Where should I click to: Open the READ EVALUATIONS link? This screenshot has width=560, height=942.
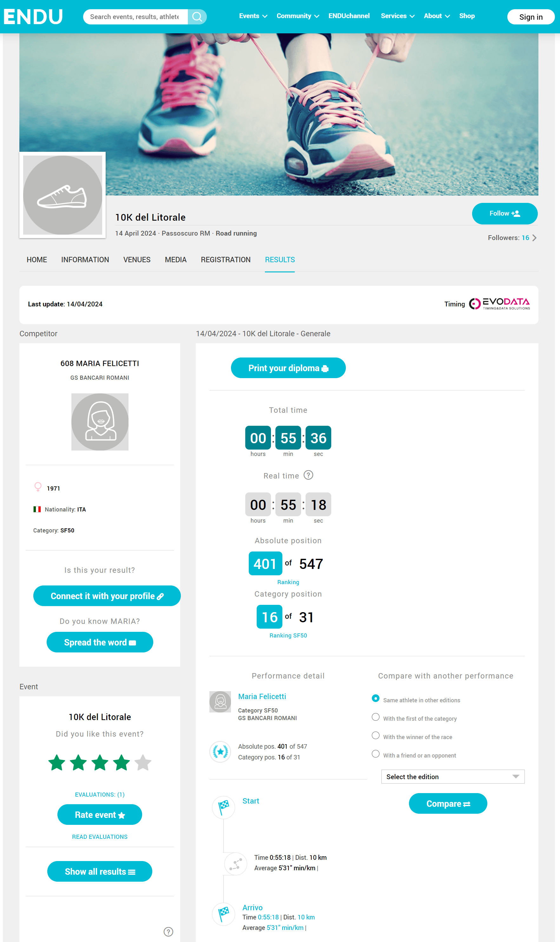point(100,837)
